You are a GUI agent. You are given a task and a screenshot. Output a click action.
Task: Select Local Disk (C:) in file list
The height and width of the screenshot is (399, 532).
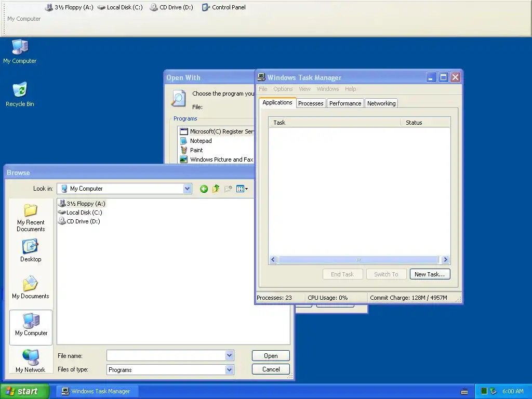80,212
